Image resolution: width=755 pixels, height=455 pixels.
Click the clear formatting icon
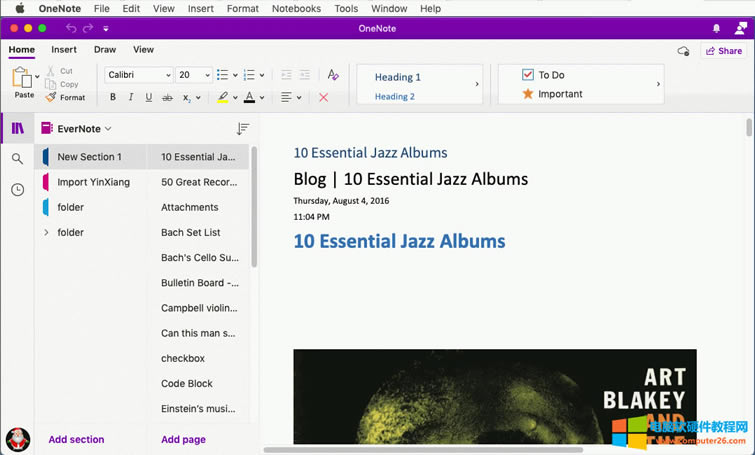pyautogui.click(x=333, y=75)
